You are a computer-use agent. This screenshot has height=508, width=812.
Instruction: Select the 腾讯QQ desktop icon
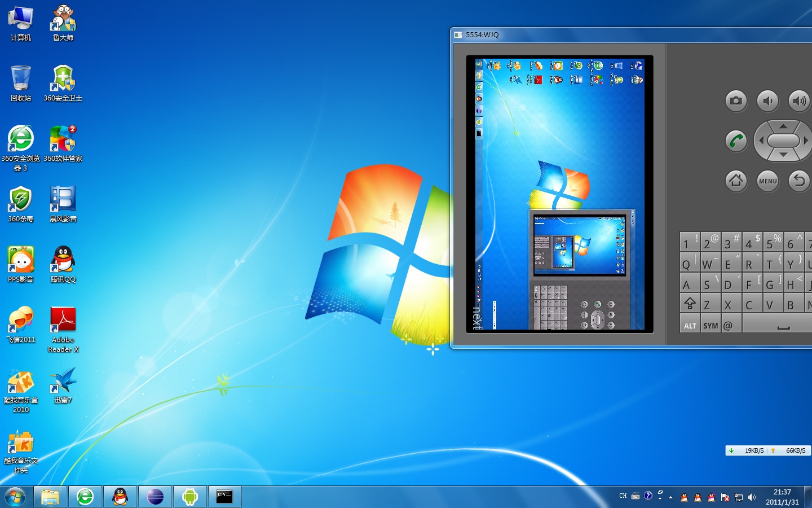coord(63,265)
